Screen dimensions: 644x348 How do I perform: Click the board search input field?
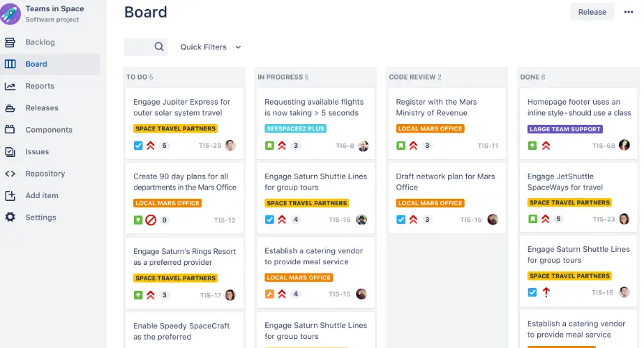click(x=138, y=47)
